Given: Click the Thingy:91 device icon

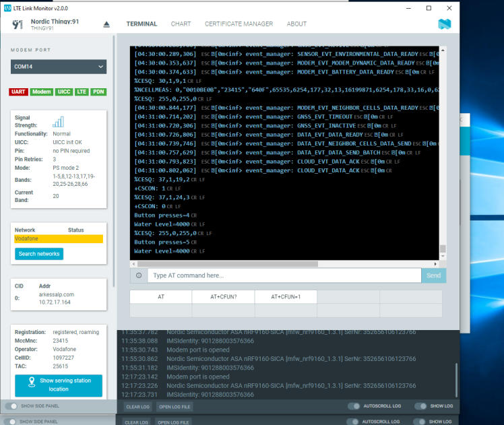Looking at the screenshot, I should (18, 25).
